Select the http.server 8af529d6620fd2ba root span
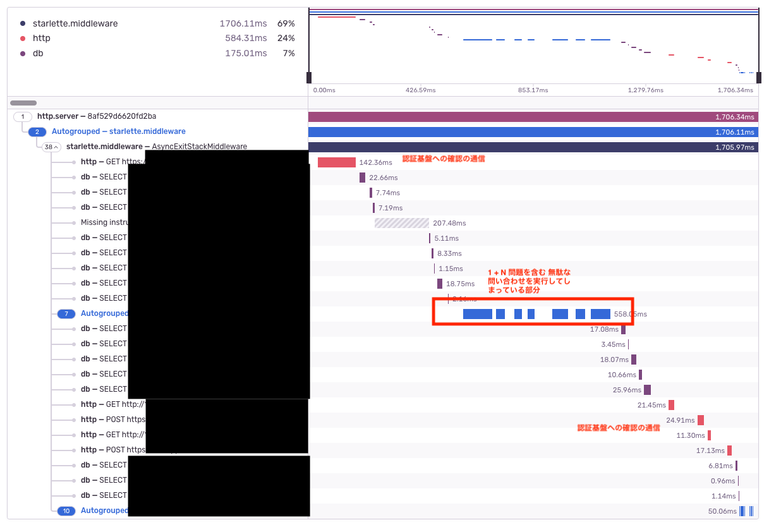 (97, 116)
